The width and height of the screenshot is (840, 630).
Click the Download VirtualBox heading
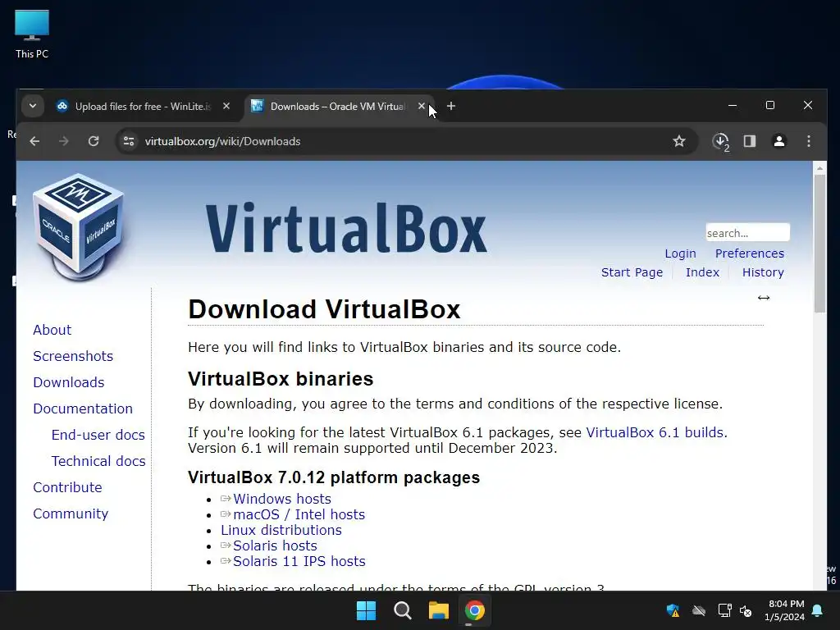(324, 309)
